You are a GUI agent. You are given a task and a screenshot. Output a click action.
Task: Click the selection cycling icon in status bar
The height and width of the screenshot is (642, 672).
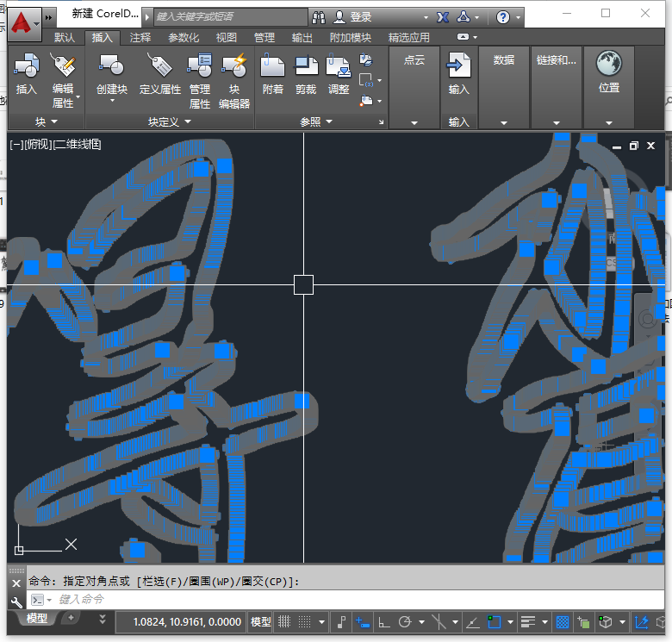pos(583,622)
